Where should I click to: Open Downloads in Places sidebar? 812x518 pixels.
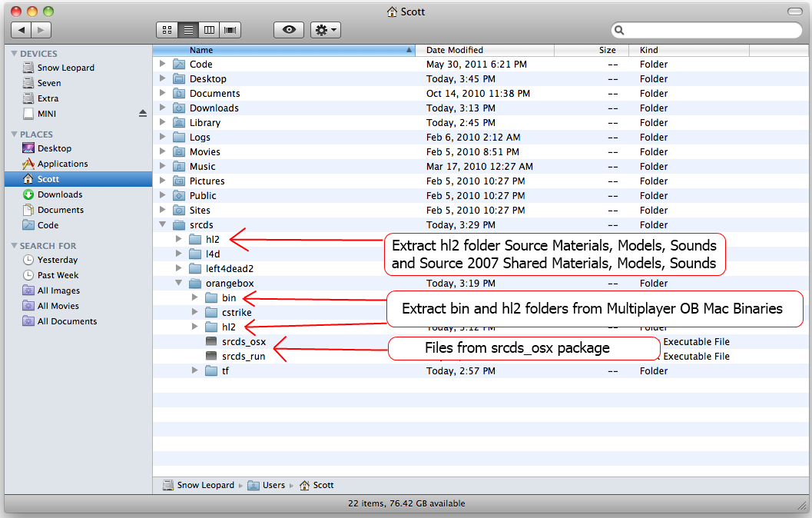[60, 194]
